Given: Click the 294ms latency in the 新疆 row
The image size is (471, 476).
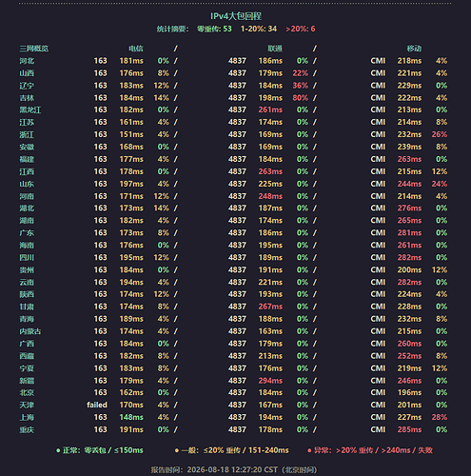Looking at the screenshot, I should point(270,381).
